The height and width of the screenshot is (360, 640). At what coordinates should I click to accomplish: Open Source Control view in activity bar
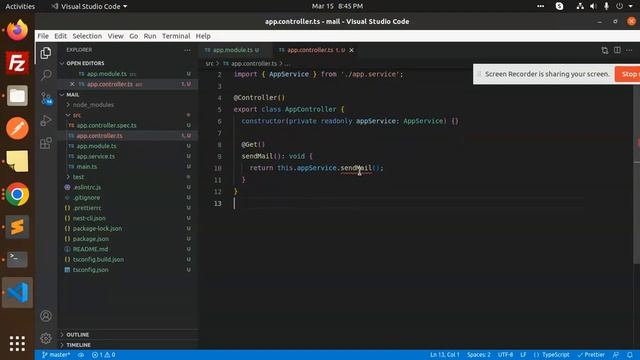(x=46, y=98)
